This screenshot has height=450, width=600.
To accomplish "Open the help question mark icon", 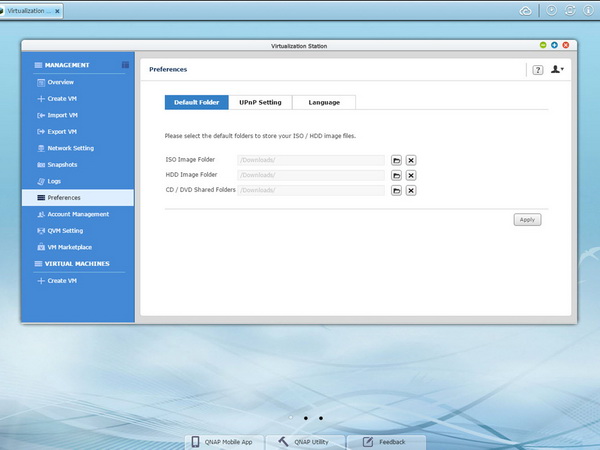I will pyautogui.click(x=538, y=70).
